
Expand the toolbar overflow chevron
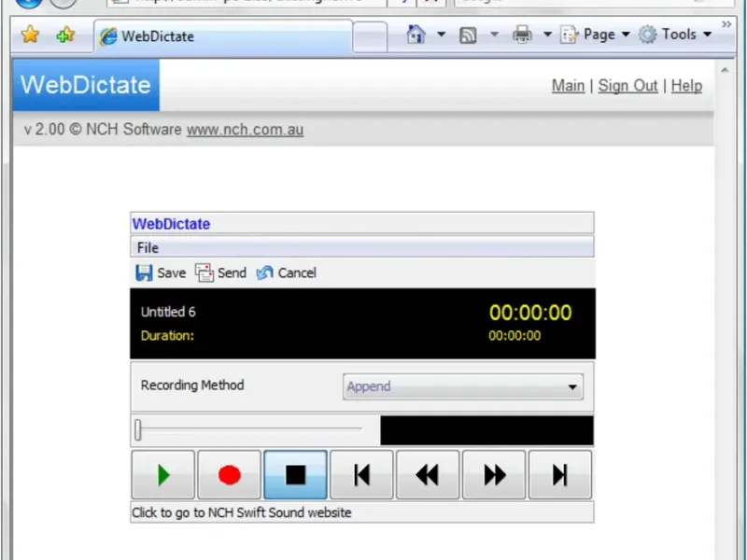tap(726, 24)
